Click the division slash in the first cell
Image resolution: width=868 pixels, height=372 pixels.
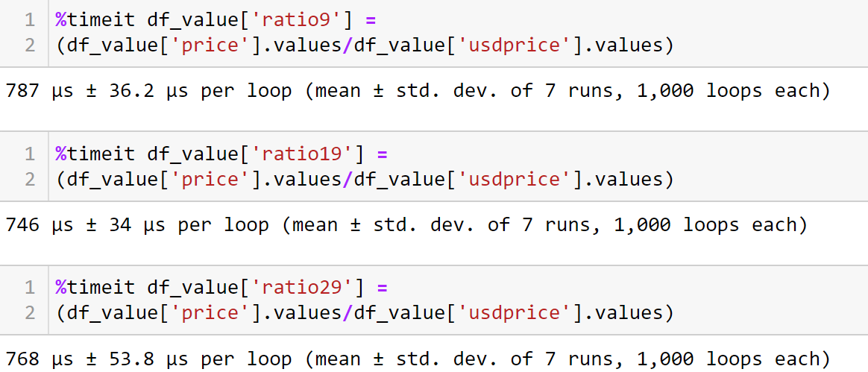347,45
